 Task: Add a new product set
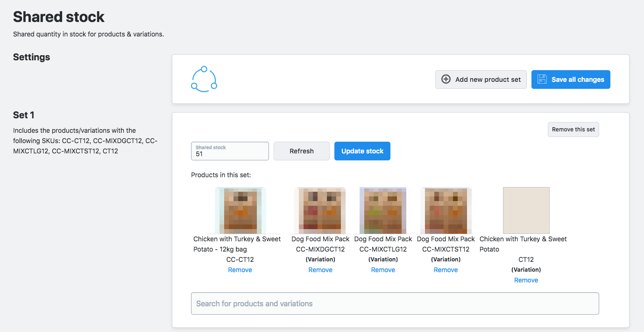(481, 79)
